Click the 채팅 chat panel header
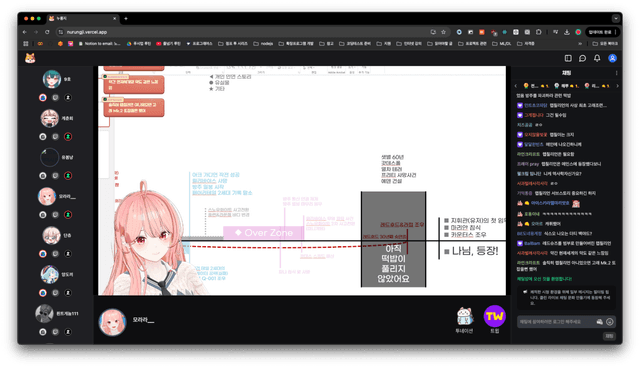The height and width of the screenshot is (368, 640). [566, 73]
